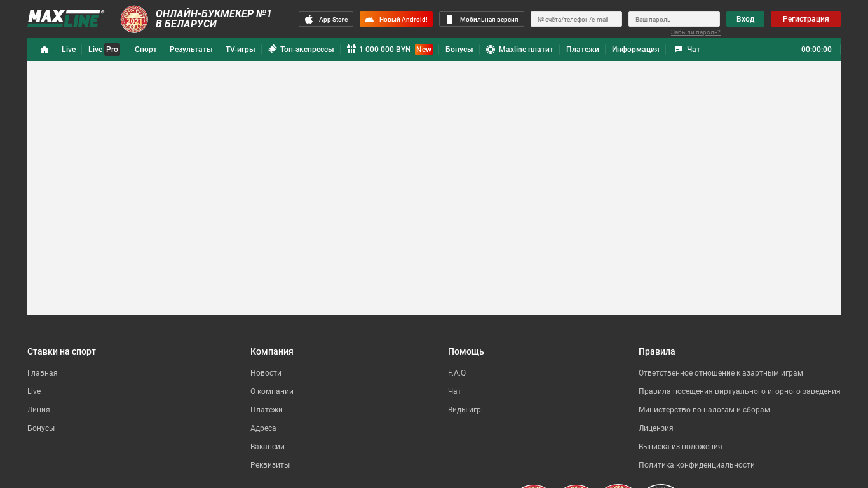Open footer link Бонусы
The width and height of the screenshot is (868, 488).
(x=41, y=428)
